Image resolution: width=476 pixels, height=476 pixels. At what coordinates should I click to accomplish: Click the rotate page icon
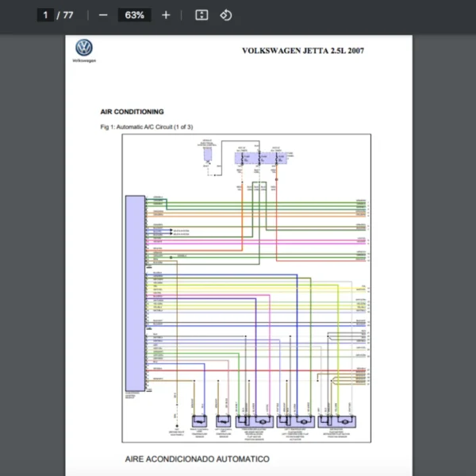(x=226, y=15)
